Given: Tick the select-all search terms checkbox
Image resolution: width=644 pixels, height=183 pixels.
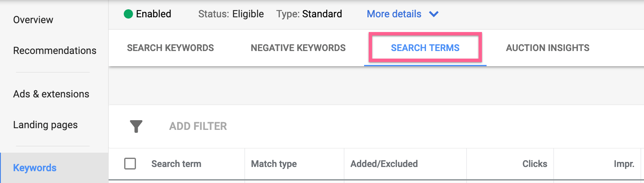Looking at the screenshot, I should (x=130, y=164).
